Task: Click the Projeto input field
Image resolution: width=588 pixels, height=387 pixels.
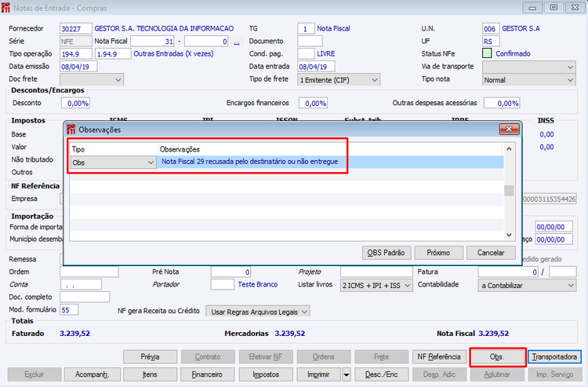Action: coord(376,272)
